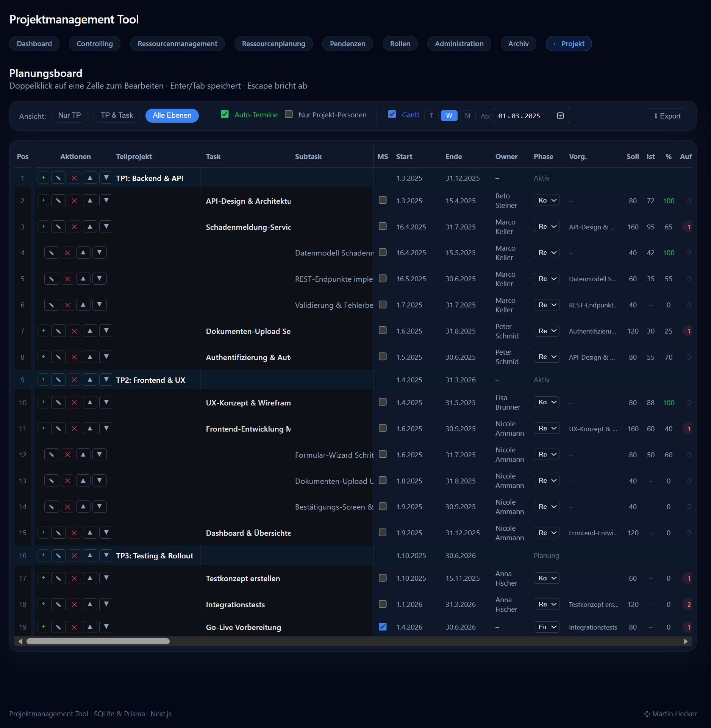Screen dimensions: 711x728
Task: Mark UX-Konzept & Wireframes as milestone
Action: click(x=383, y=402)
